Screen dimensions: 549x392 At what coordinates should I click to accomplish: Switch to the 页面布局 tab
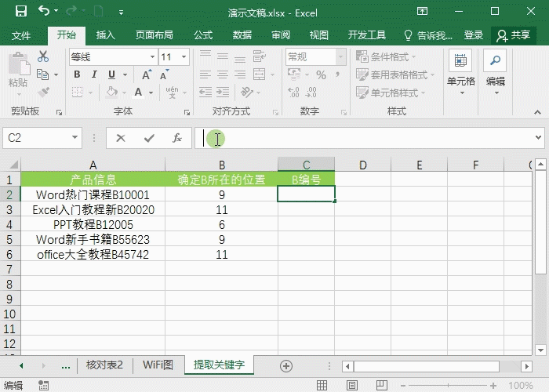pyautogui.click(x=154, y=35)
